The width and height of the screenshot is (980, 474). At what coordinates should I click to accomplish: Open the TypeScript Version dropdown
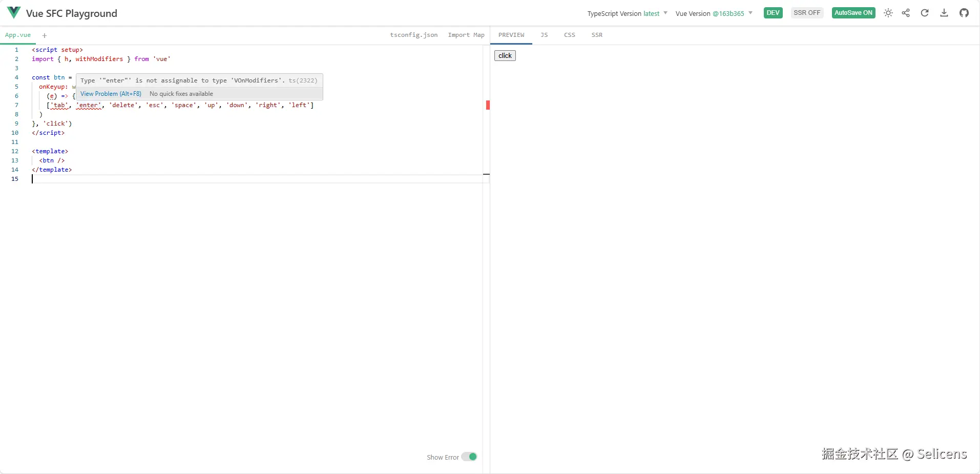[628, 13]
